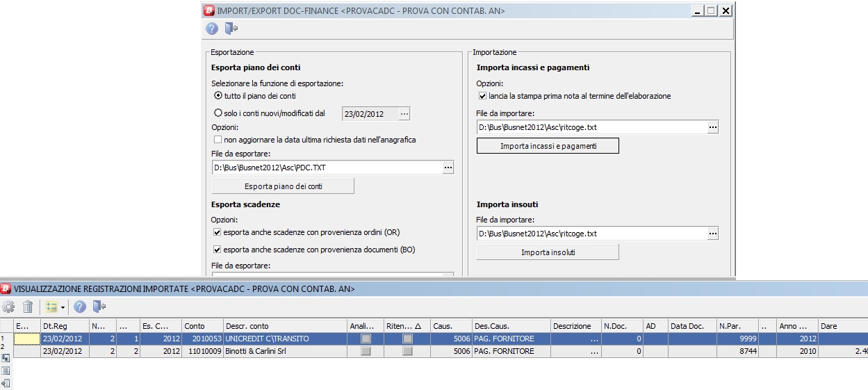The width and height of the screenshot is (868, 390).
Task: Browse for PDC.TXT export file path
Action: tap(448, 168)
